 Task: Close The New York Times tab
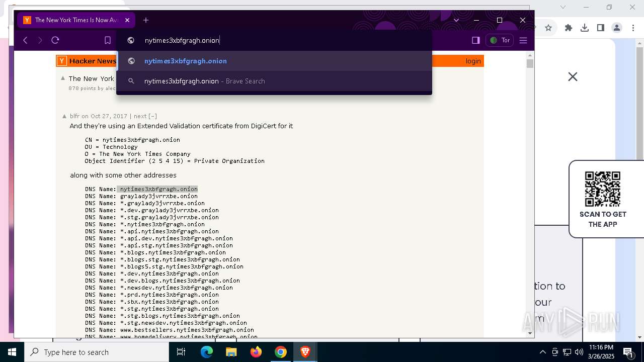(x=127, y=20)
